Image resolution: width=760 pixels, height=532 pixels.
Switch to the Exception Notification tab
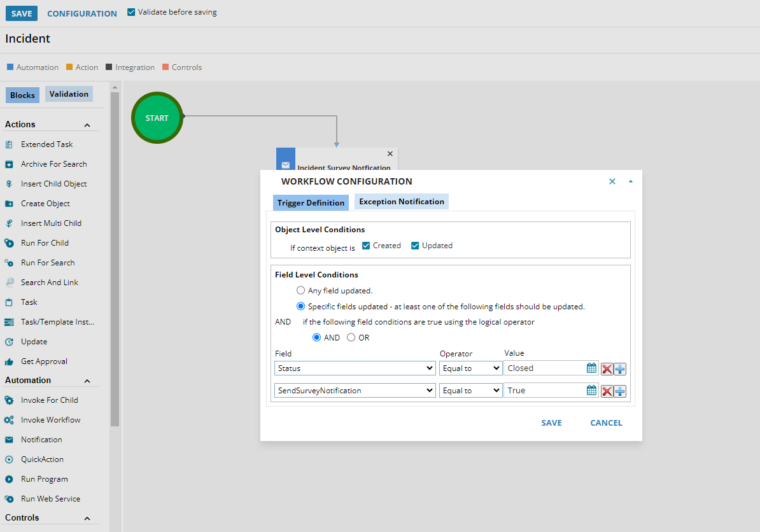tap(401, 202)
